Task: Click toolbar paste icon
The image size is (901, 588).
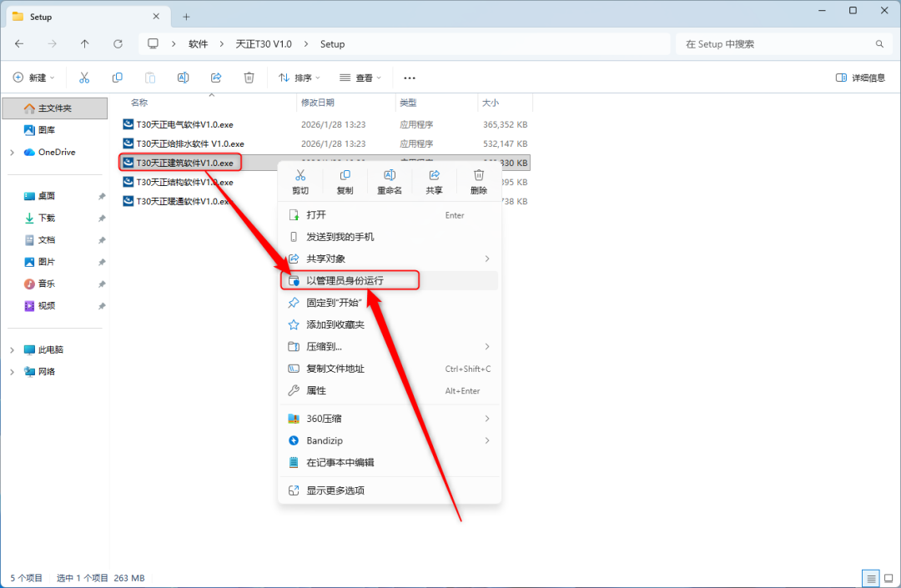Action: [150, 78]
